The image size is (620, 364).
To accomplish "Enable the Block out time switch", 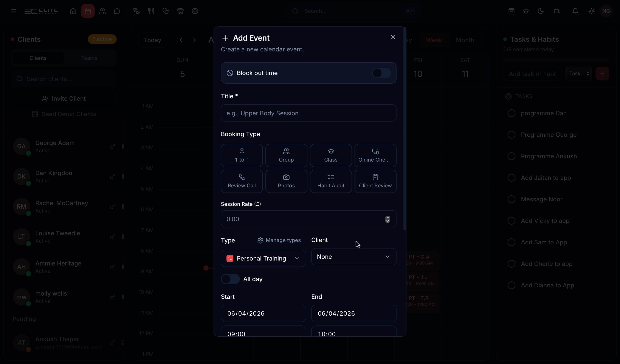I will click(381, 73).
